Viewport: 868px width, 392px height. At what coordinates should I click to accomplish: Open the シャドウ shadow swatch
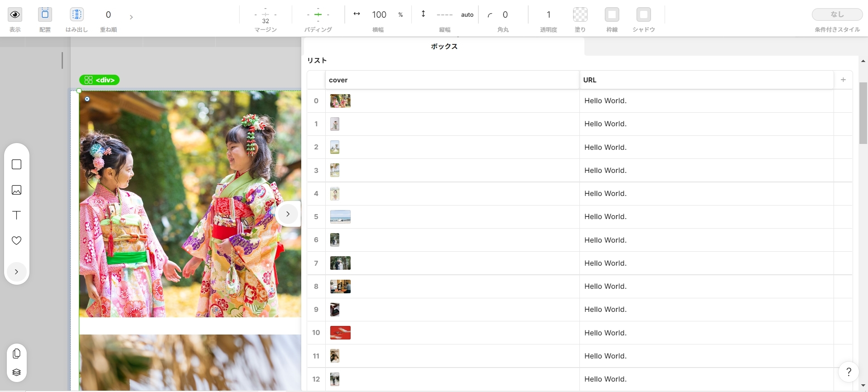pyautogui.click(x=644, y=14)
